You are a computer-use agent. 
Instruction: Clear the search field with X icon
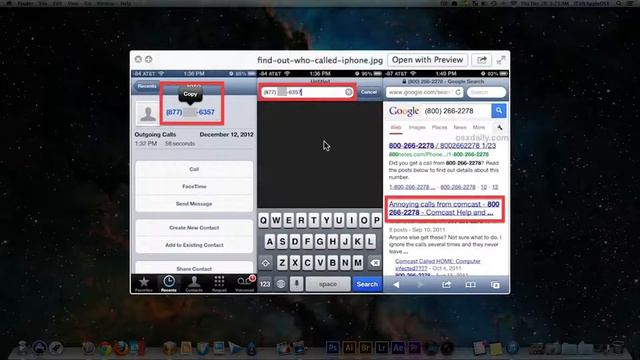[x=348, y=92]
